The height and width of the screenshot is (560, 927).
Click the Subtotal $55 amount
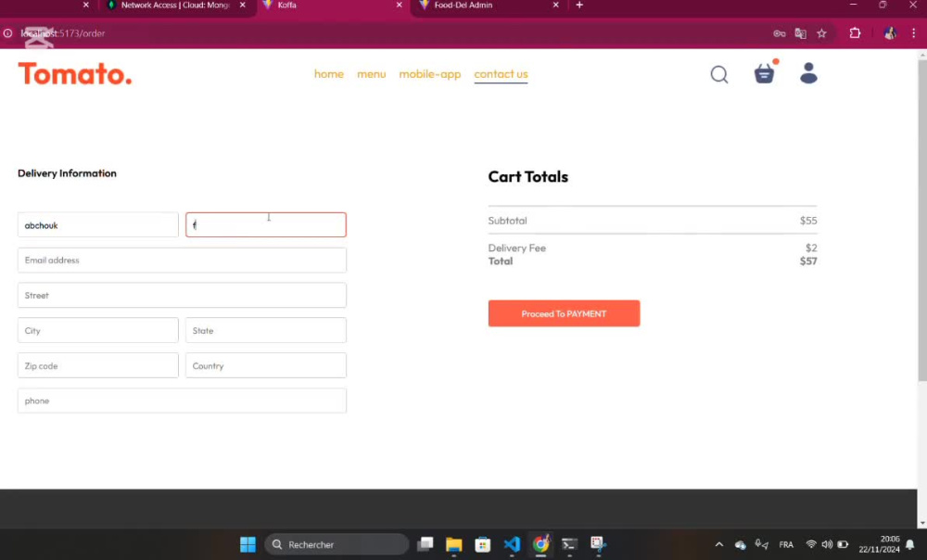(x=808, y=221)
